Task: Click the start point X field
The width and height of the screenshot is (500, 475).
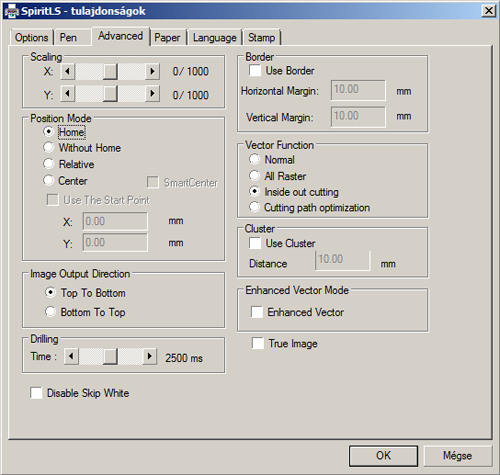Action: click(x=115, y=221)
